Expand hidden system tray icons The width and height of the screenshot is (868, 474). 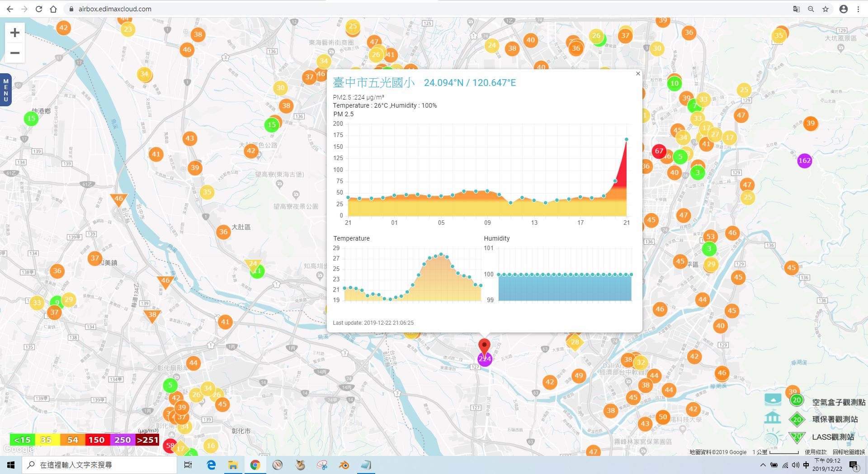[x=763, y=465]
